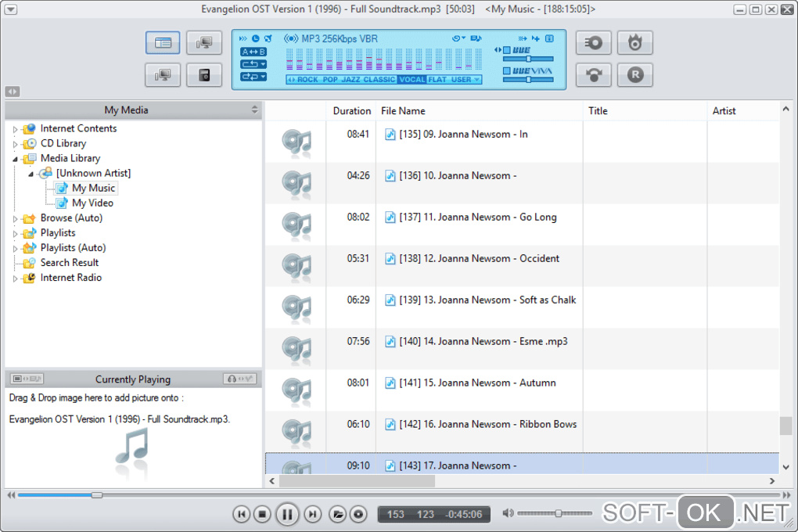The height and width of the screenshot is (532, 798).
Task: Select track [139] Soft as Chalk
Action: point(522,307)
